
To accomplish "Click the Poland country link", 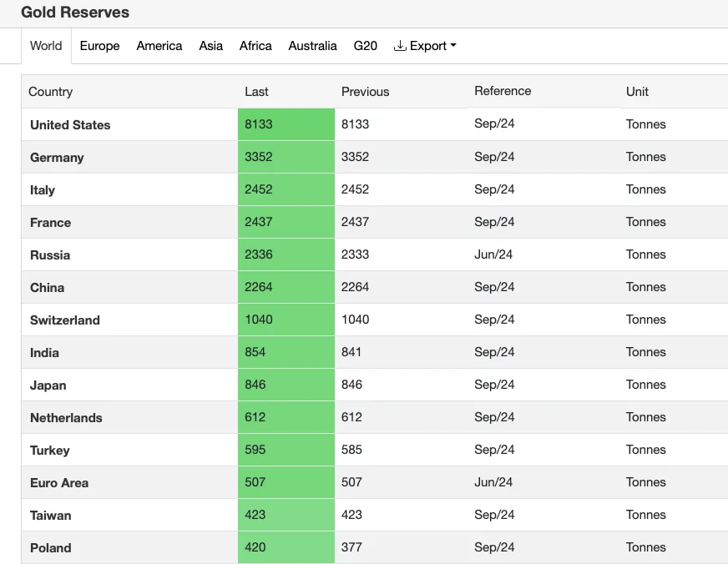I will (x=51, y=548).
